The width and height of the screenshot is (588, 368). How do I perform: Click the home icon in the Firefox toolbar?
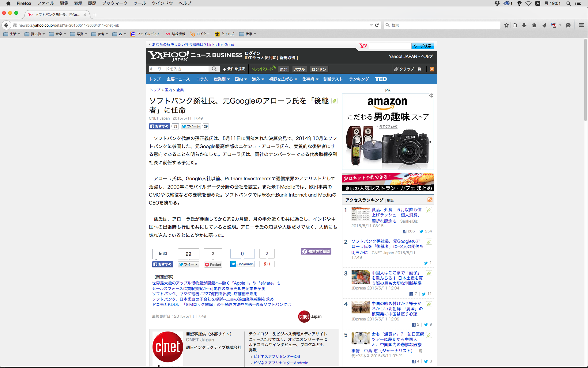click(x=534, y=25)
